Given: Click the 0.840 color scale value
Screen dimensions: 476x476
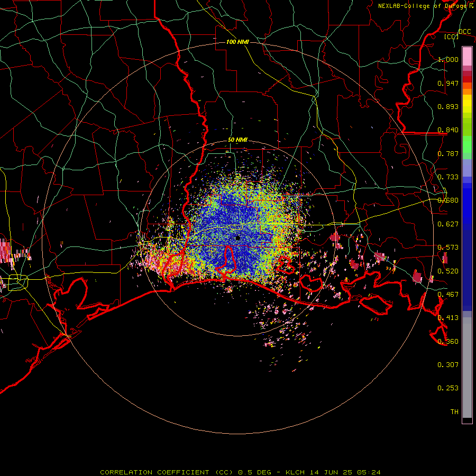Looking at the screenshot, I should (x=448, y=130).
